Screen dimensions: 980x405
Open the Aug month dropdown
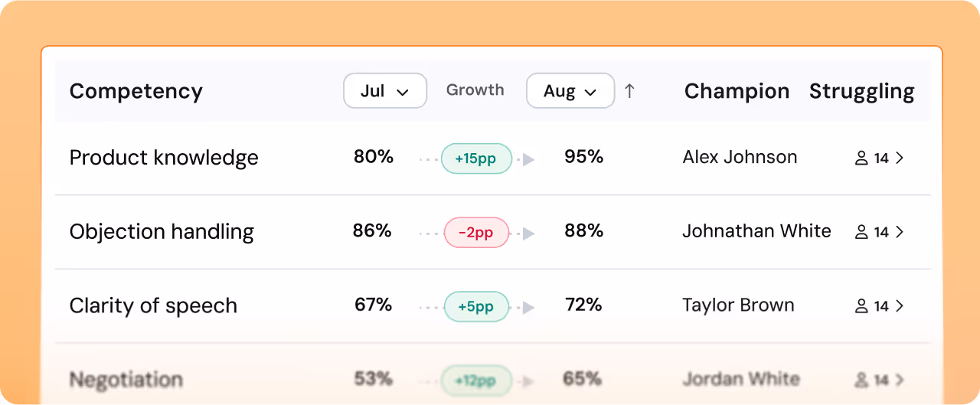pos(570,91)
